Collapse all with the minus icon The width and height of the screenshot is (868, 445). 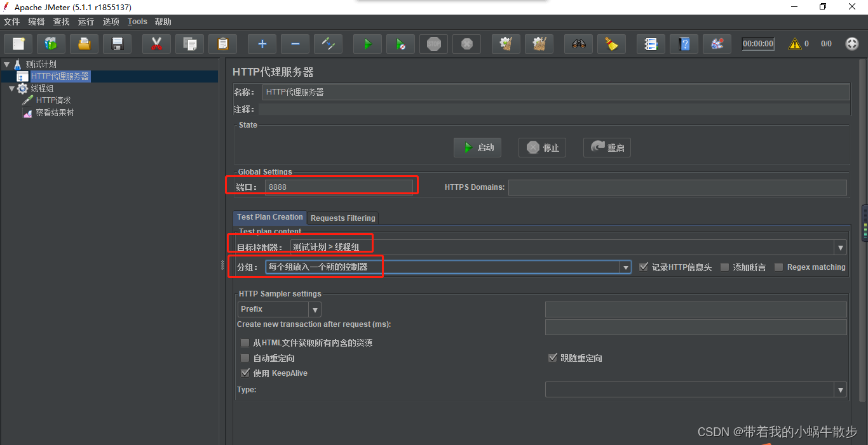click(295, 44)
